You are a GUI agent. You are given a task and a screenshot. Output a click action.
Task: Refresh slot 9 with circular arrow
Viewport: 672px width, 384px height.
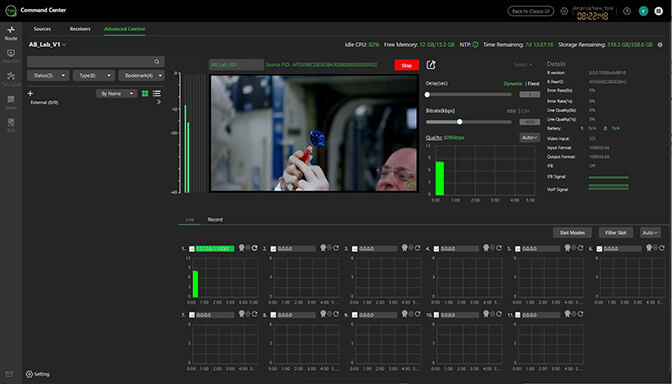pyautogui.click(x=417, y=314)
